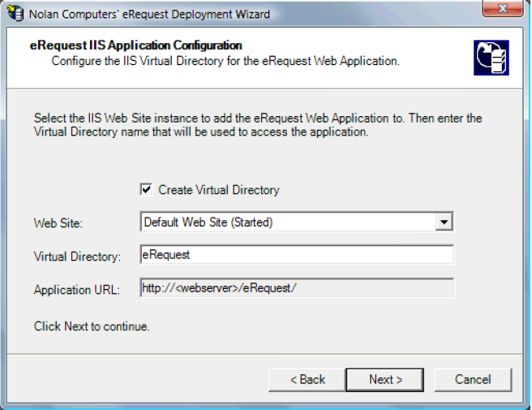Screen dimensions: 532x410
Task: Open the Web Site dropdown arrow
Action: click(444, 222)
